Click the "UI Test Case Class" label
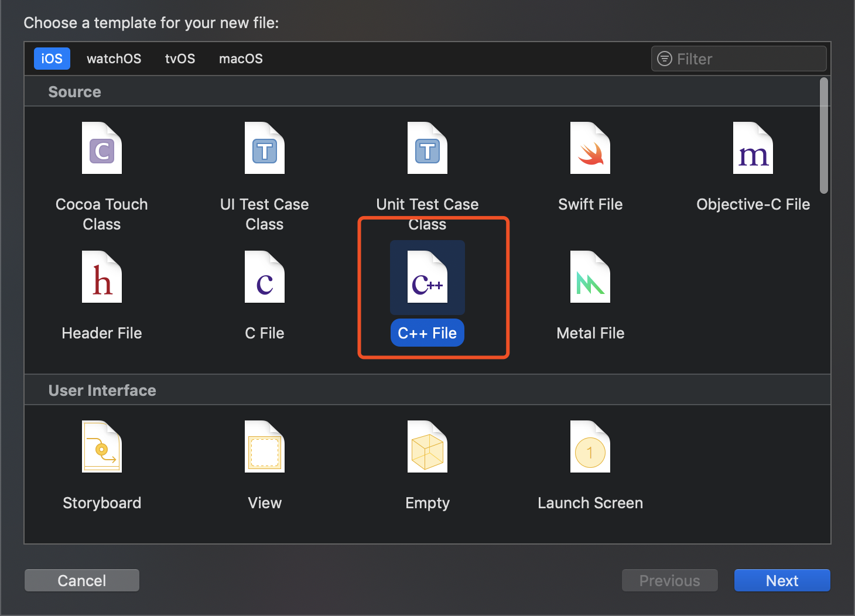 pos(265,214)
